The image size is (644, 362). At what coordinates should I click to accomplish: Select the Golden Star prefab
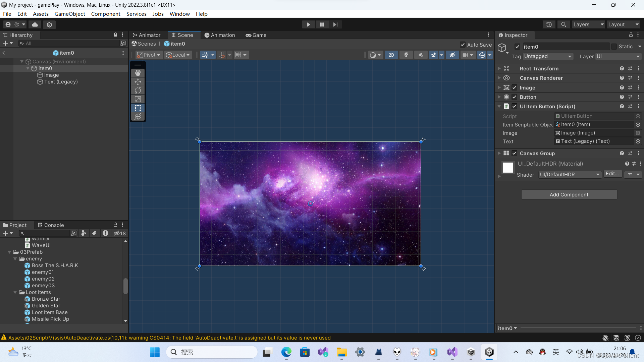click(x=46, y=305)
